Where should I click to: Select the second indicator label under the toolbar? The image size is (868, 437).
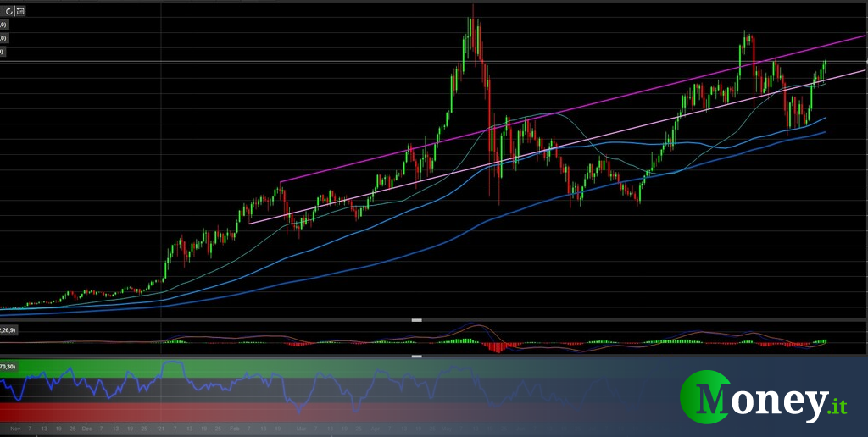[3, 38]
